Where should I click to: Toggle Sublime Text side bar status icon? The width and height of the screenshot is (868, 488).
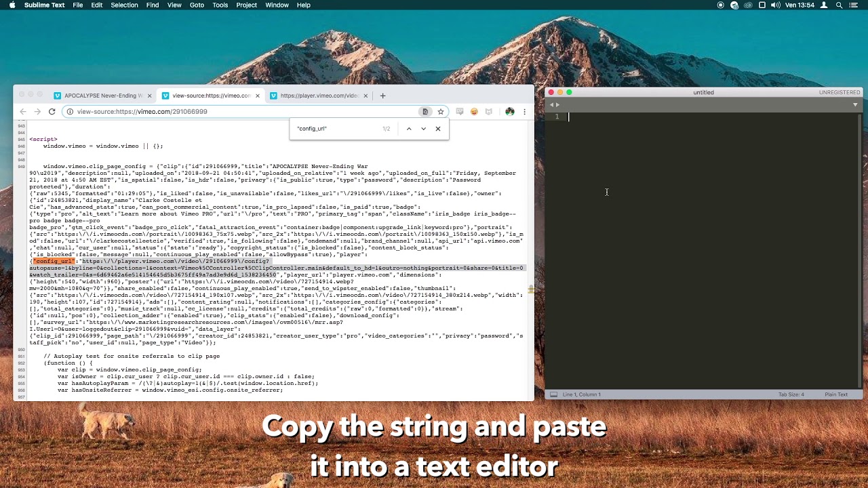(553, 394)
